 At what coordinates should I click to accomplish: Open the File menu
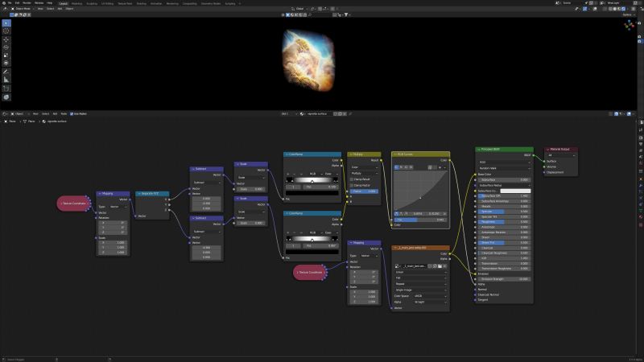coord(10,3)
